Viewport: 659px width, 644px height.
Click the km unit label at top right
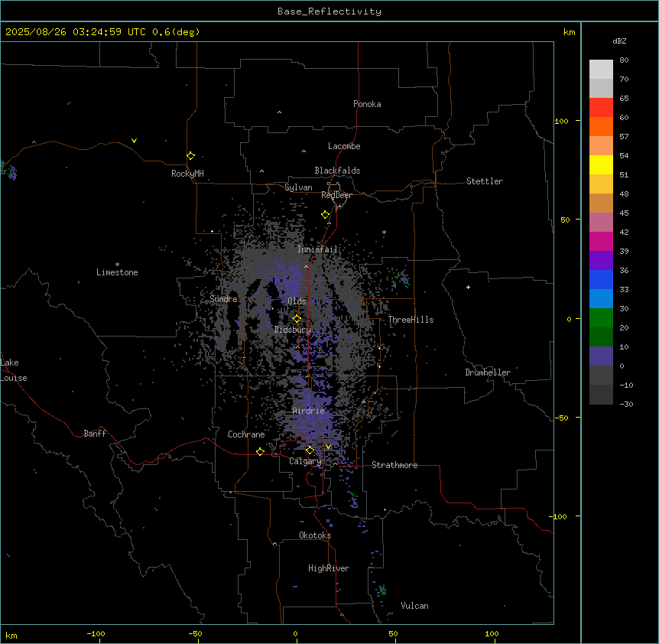tap(569, 32)
